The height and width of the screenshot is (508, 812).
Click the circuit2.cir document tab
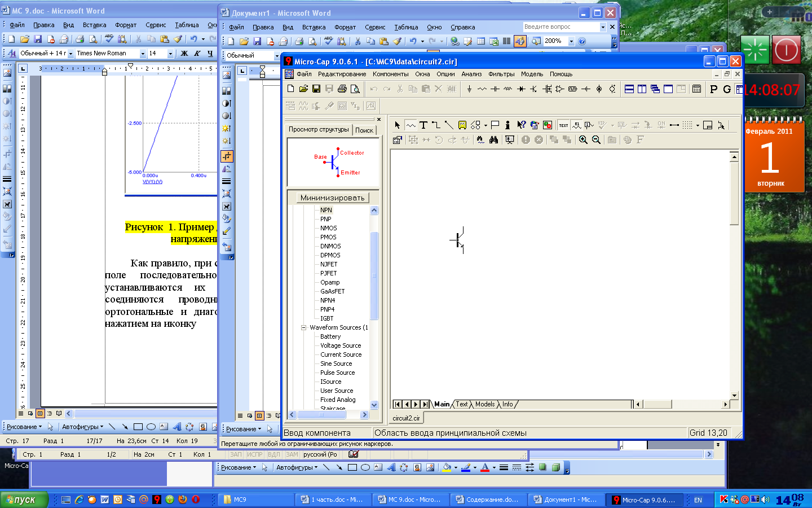coord(406,418)
